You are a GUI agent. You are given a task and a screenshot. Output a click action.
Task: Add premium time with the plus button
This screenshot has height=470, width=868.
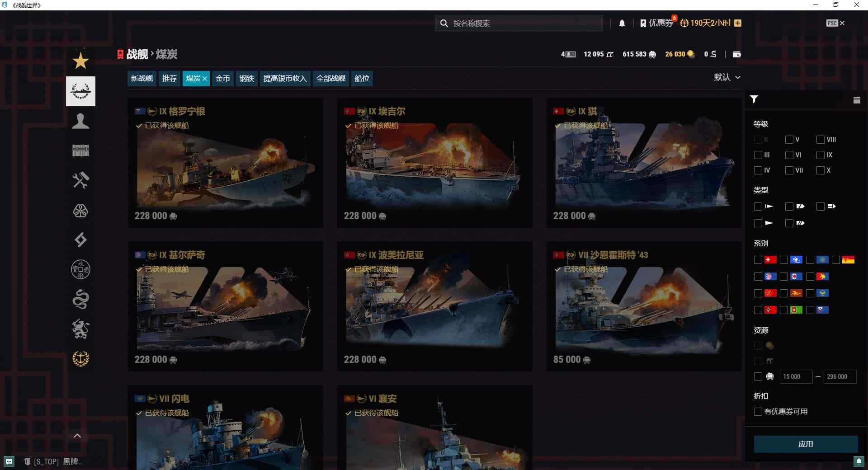point(738,23)
